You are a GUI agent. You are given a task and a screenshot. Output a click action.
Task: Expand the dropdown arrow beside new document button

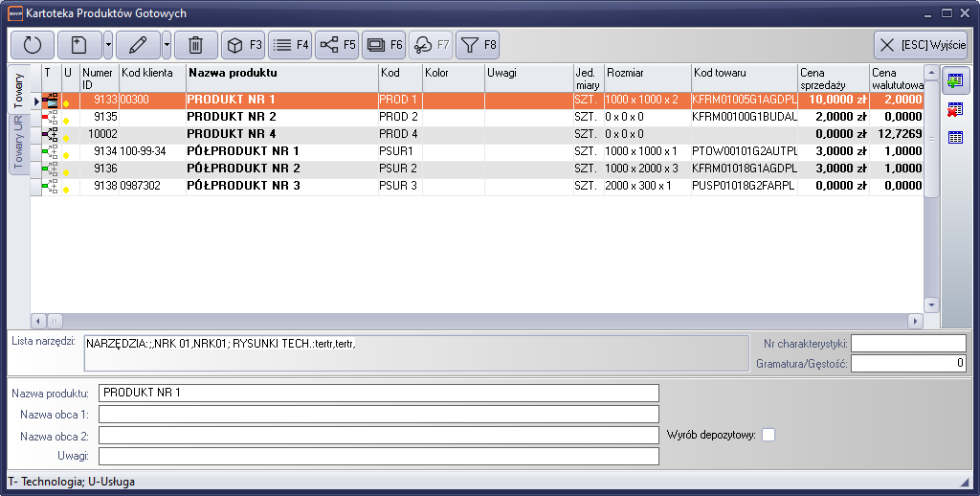108,44
